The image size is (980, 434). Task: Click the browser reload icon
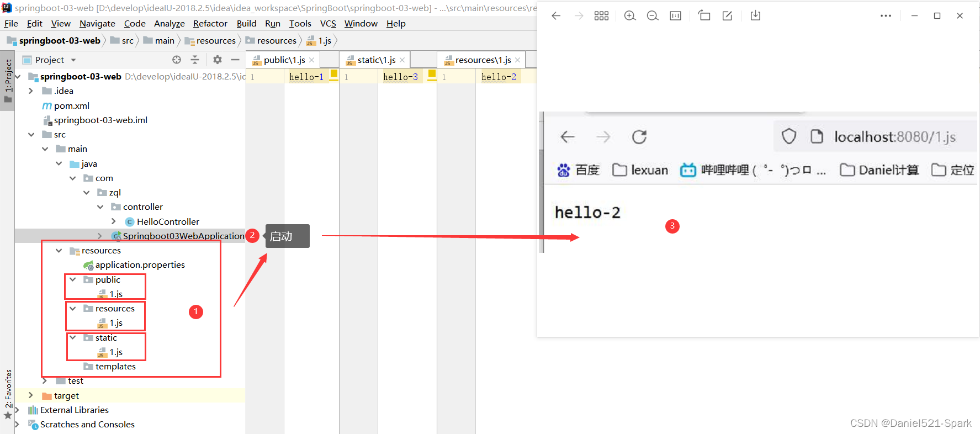click(x=639, y=137)
